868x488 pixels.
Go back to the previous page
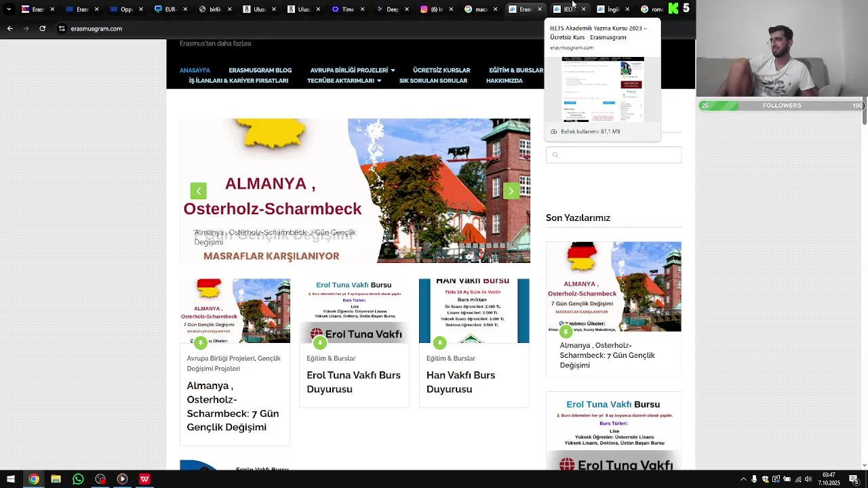pos(9,28)
